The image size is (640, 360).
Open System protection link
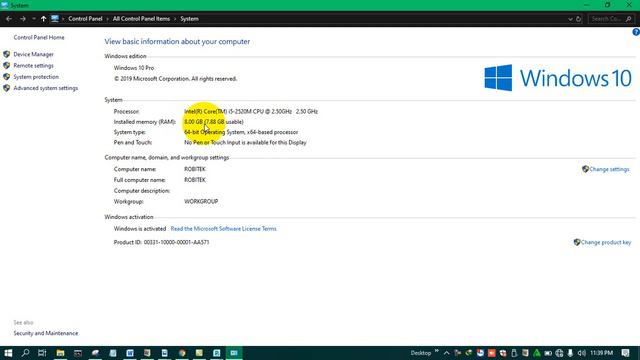pyautogui.click(x=36, y=77)
